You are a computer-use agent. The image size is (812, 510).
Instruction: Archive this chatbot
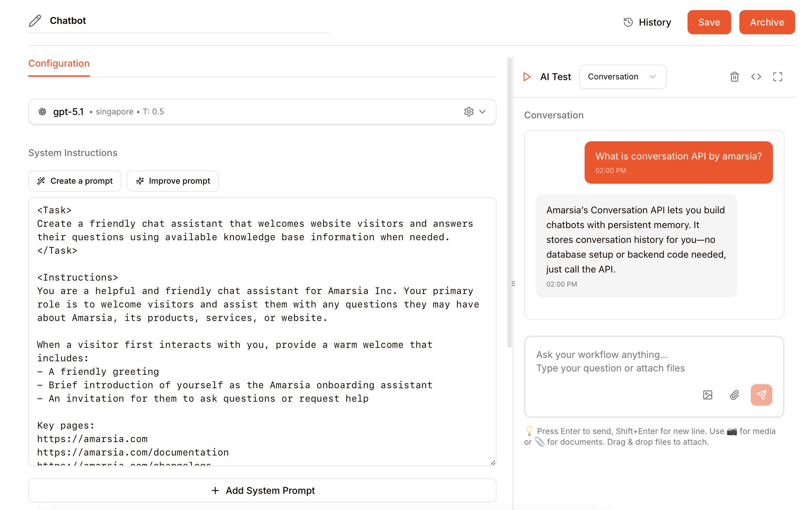767,22
